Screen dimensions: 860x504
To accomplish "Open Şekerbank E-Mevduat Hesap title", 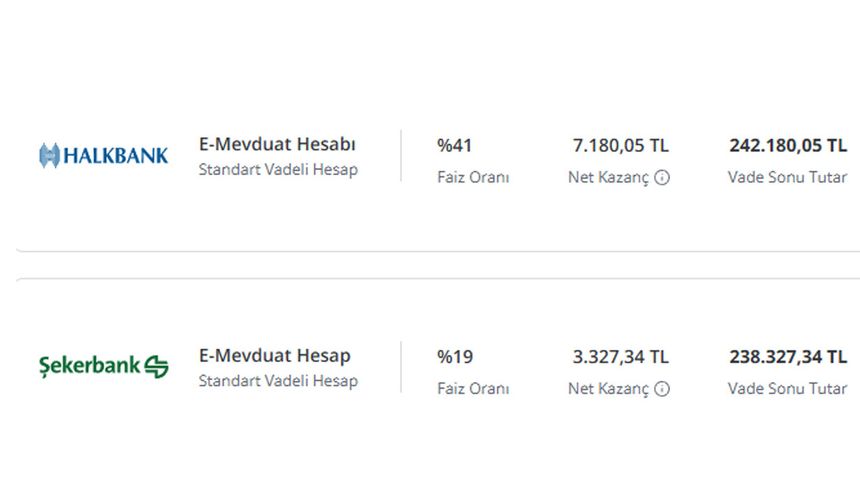I will [x=274, y=356].
